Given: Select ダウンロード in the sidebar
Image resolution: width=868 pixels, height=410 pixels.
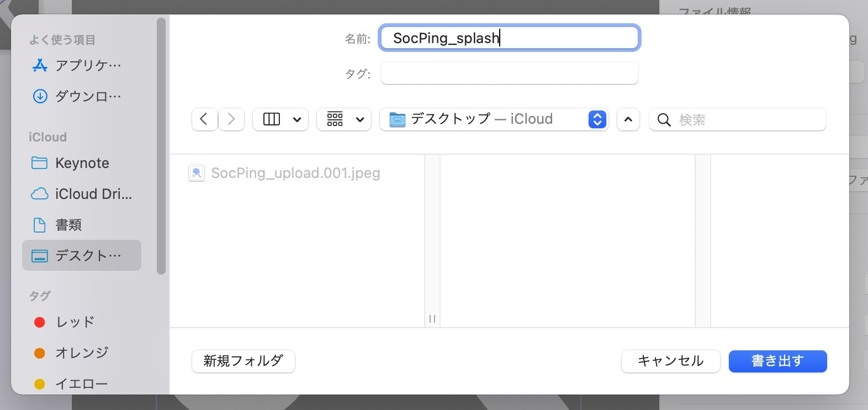Looking at the screenshot, I should tap(82, 97).
